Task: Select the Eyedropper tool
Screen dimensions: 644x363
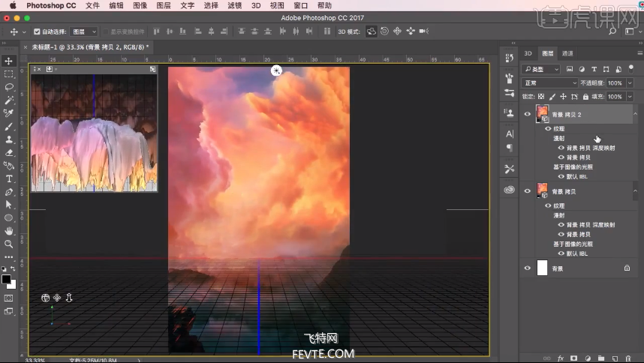Action: pos(8,113)
